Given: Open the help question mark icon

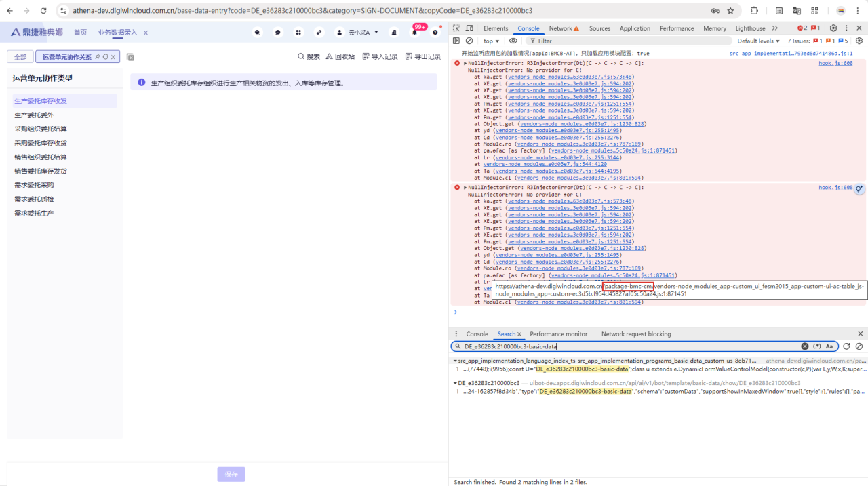Looking at the screenshot, I should [435, 32].
